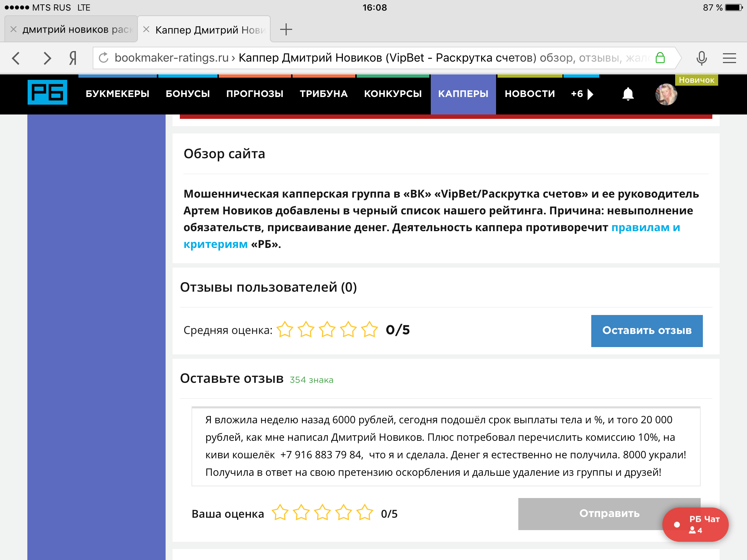This screenshot has width=747, height=560.
Task: Tap the green padlock security icon
Action: point(660,58)
